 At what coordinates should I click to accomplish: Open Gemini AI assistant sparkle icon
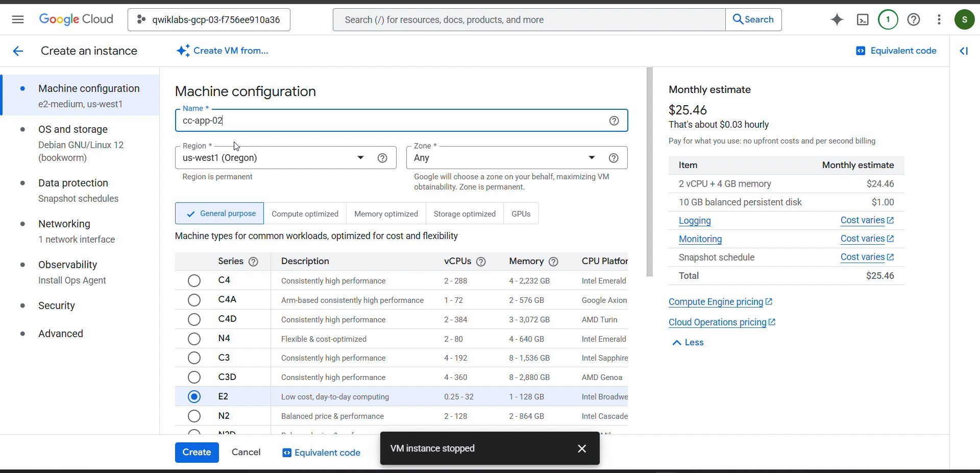pos(837,19)
